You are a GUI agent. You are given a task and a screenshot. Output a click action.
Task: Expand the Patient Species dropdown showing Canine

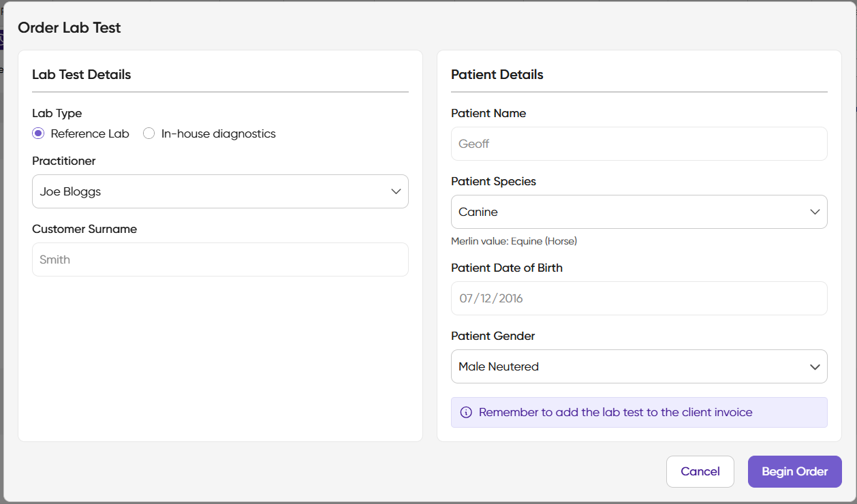[638, 212]
